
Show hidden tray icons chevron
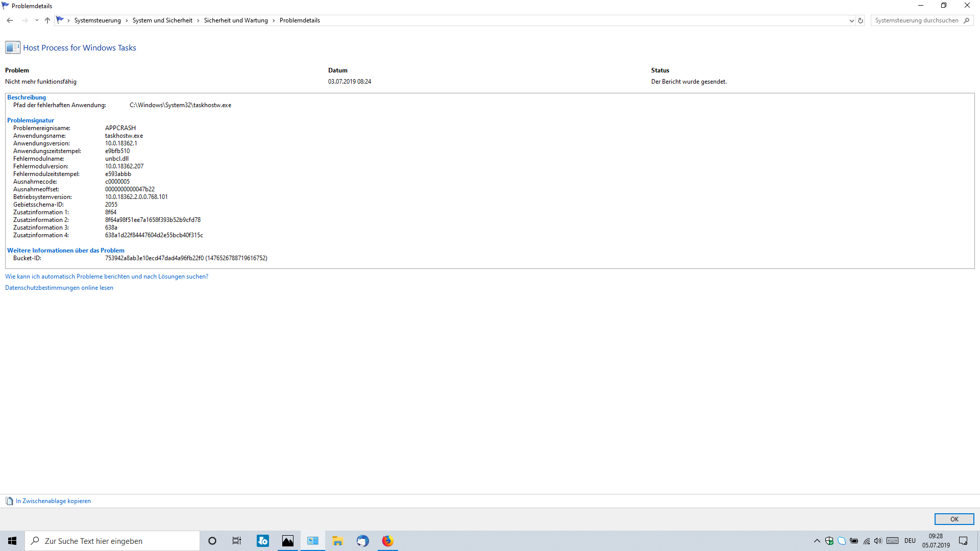click(x=817, y=541)
